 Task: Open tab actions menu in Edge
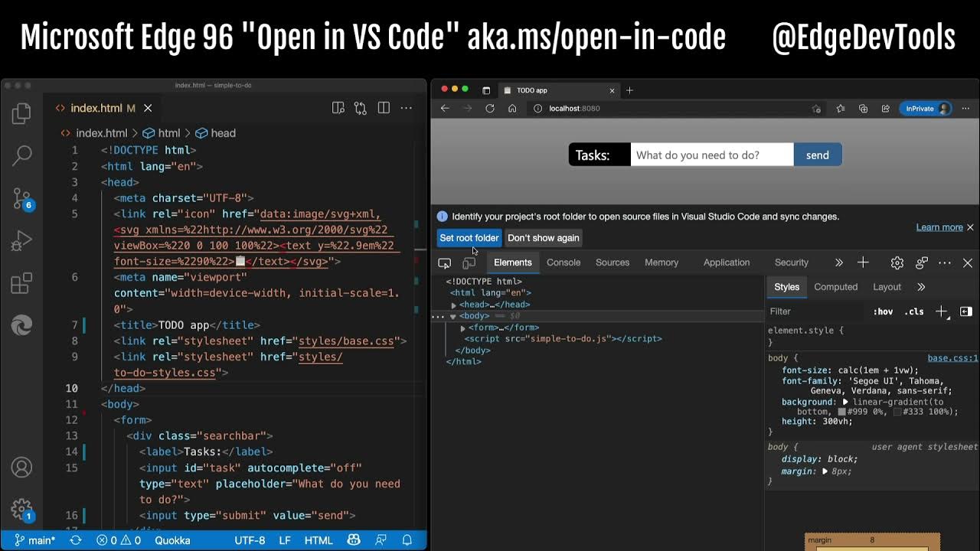click(485, 90)
